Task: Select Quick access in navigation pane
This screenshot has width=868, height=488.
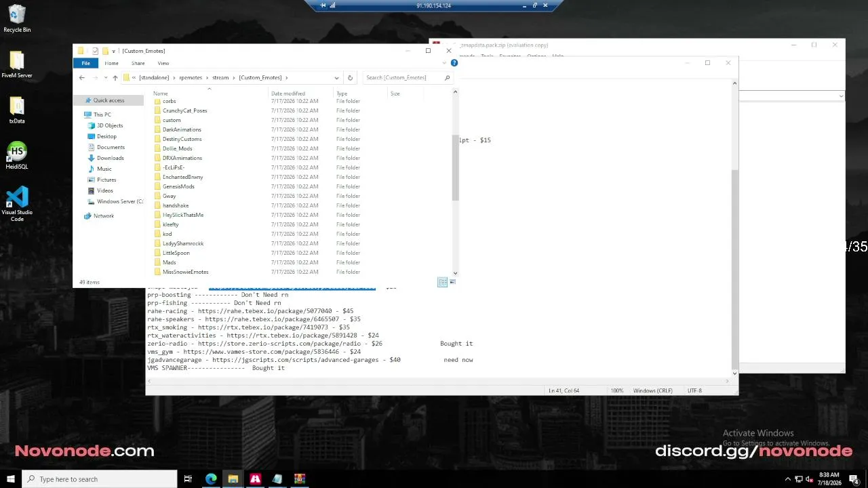Action: [108, 100]
